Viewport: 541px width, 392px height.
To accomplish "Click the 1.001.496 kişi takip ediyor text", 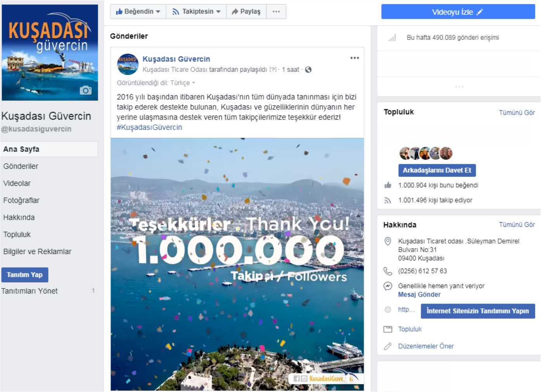I will (x=435, y=200).
